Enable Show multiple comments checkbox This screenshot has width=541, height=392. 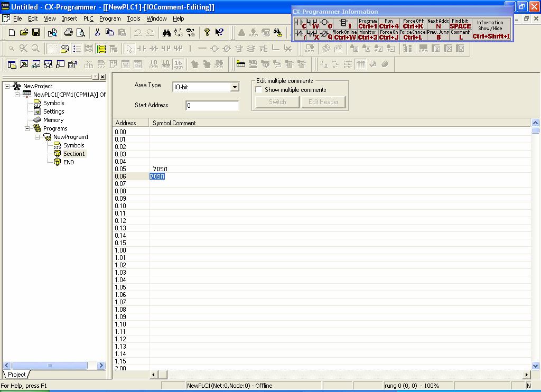258,90
